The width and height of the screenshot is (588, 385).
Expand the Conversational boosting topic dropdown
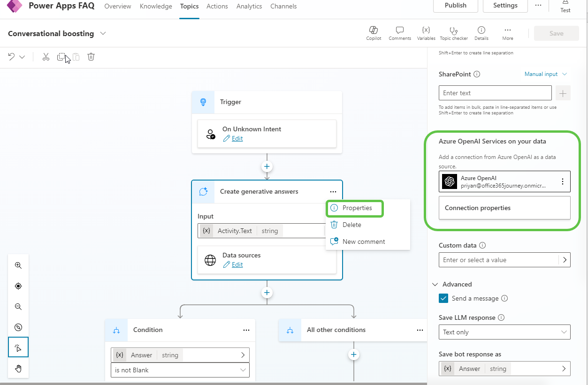click(x=103, y=33)
